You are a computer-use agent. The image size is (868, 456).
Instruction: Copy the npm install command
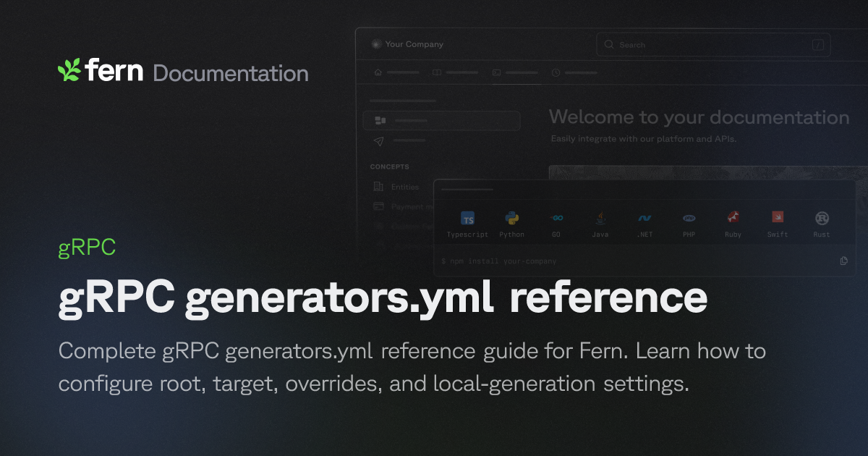tap(843, 261)
